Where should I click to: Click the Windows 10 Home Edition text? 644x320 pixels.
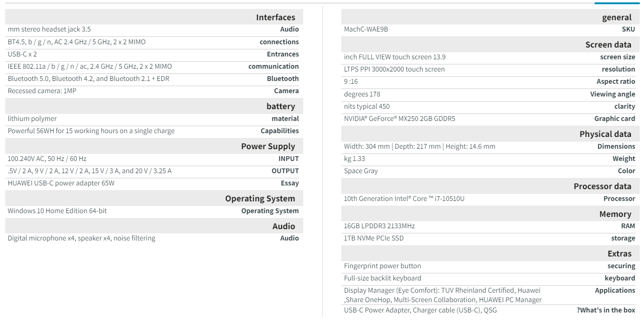[57, 211]
